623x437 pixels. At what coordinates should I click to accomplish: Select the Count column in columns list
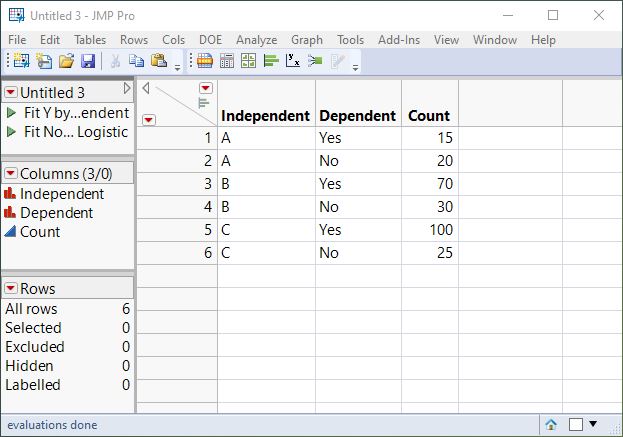pyautogui.click(x=39, y=231)
